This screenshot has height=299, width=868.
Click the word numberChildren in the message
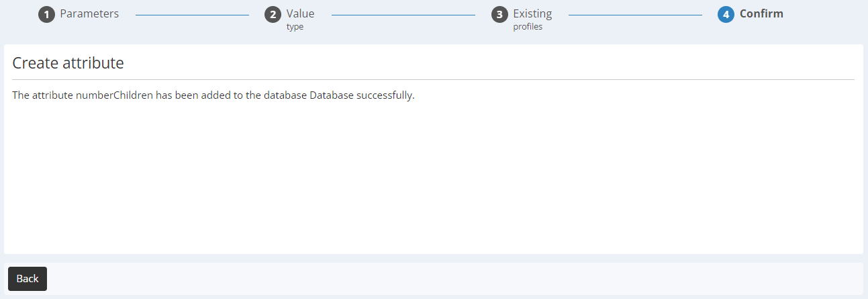click(114, 95)
